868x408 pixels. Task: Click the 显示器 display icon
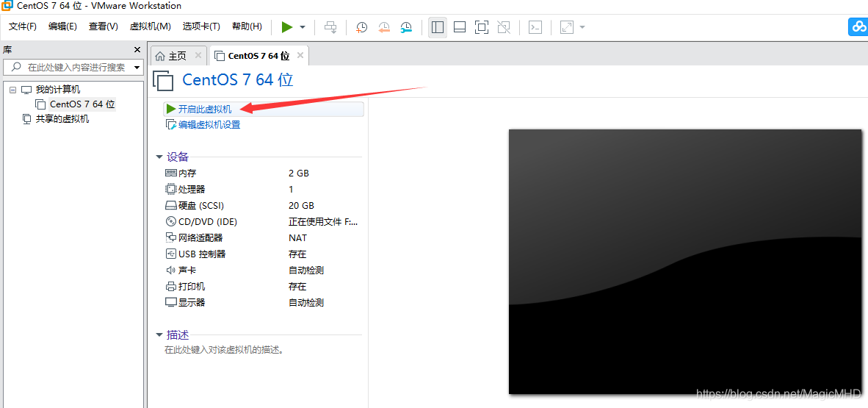pyautogui.click(x=171, y=303)
